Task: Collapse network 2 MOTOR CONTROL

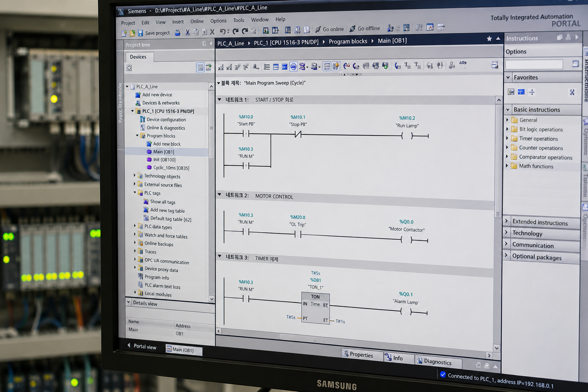Action: 219,195
